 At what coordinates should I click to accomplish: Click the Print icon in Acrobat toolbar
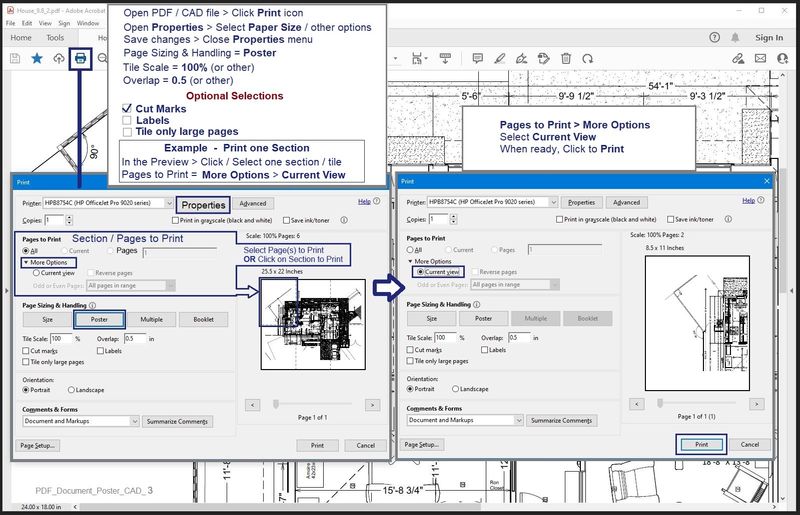[80, 59]
